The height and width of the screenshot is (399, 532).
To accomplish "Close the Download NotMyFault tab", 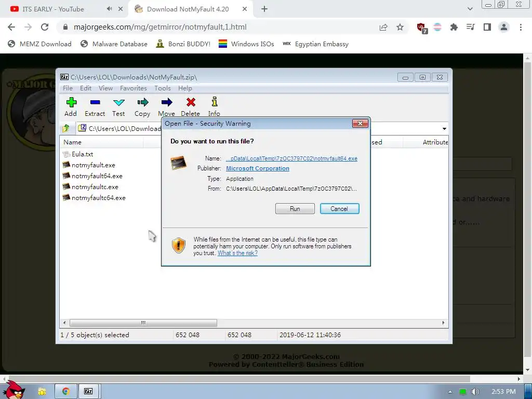I will click(245, 9).
